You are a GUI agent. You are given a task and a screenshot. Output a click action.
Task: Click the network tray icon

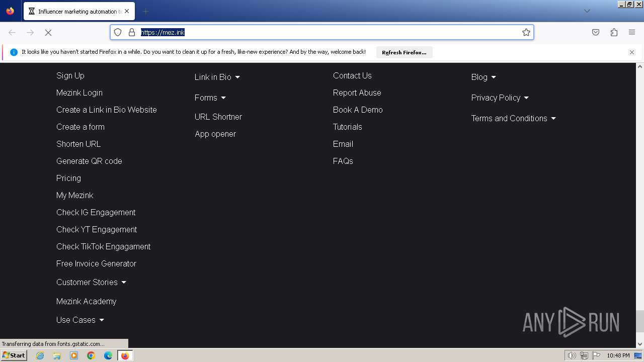584,355
